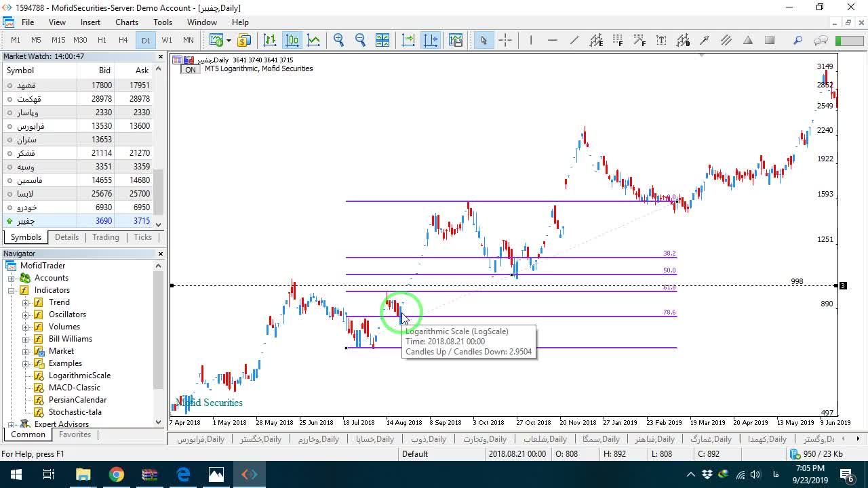
Task: Expand the Oscillators folder
Action: [26, 314]
